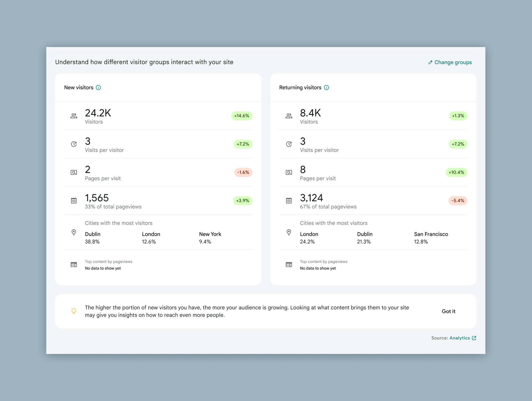
Task: Click the location pin icon in New visitors card
Action: [x=74, y=232]
